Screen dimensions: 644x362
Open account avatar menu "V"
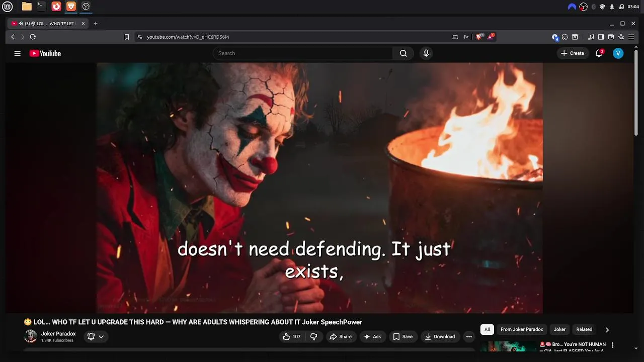[x=618, y=53]
